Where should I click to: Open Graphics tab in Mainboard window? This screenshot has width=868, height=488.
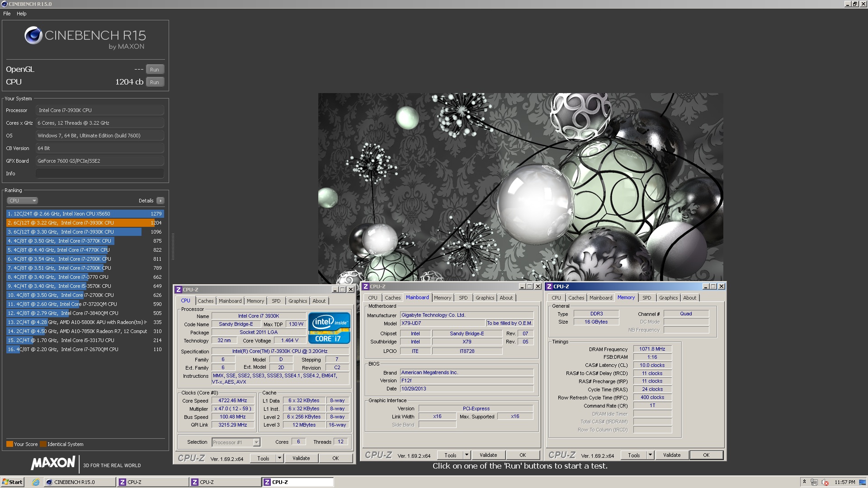(485, 298)
